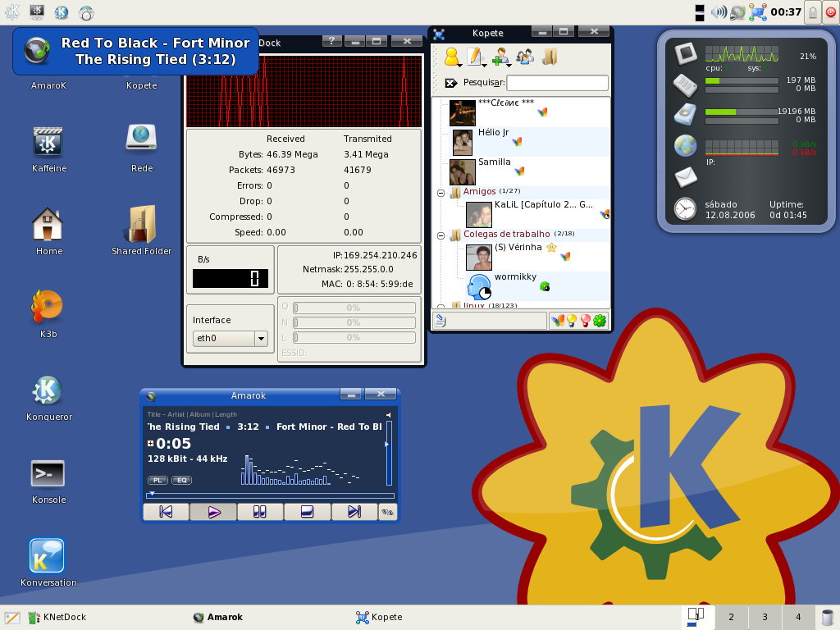
Task: Click Kopete's edit note toolbar icon
Action: [x=474, y=57]
